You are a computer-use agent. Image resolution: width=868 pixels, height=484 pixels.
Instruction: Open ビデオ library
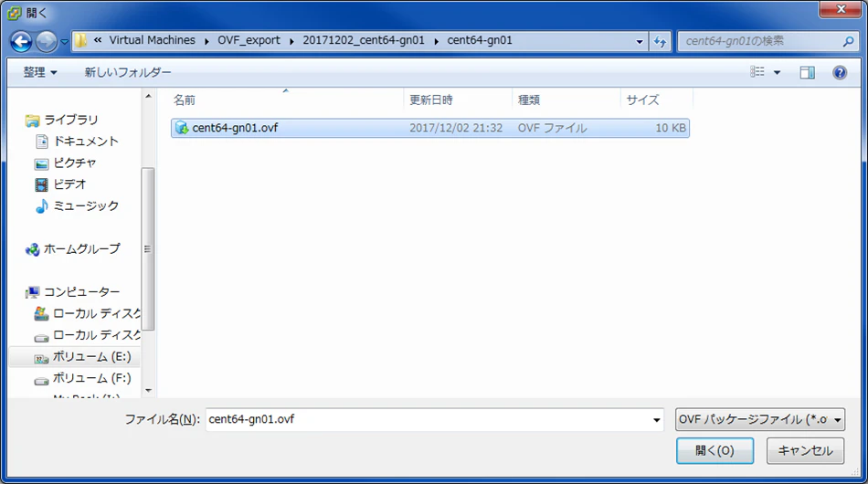tap(69, 184)
